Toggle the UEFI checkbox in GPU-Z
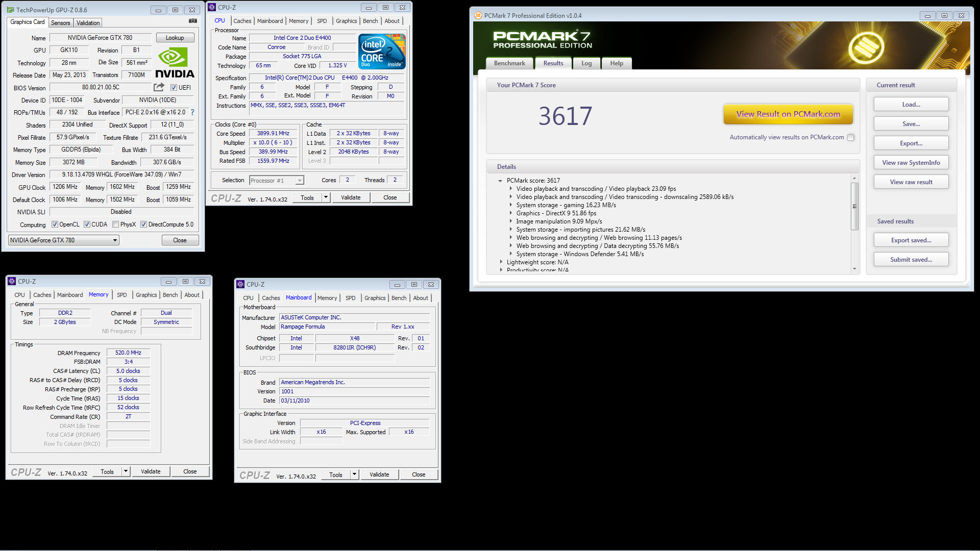Image resolution: width=980 pixels, height=551 pixels. (174, 88)
